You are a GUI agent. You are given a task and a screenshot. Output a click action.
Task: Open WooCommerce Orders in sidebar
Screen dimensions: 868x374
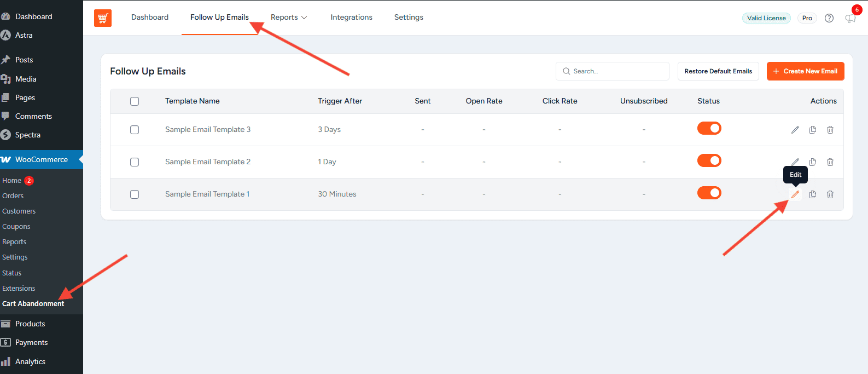13,196
